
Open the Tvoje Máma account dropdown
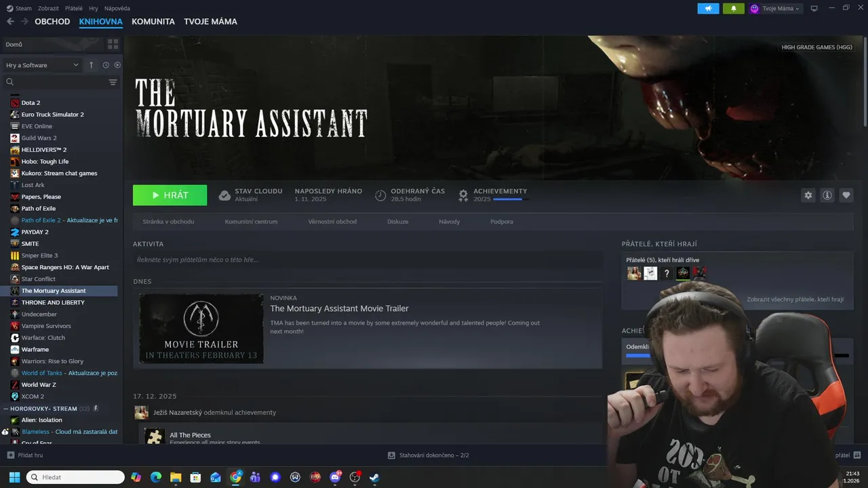pyautogui.click(x=775, y=8)
